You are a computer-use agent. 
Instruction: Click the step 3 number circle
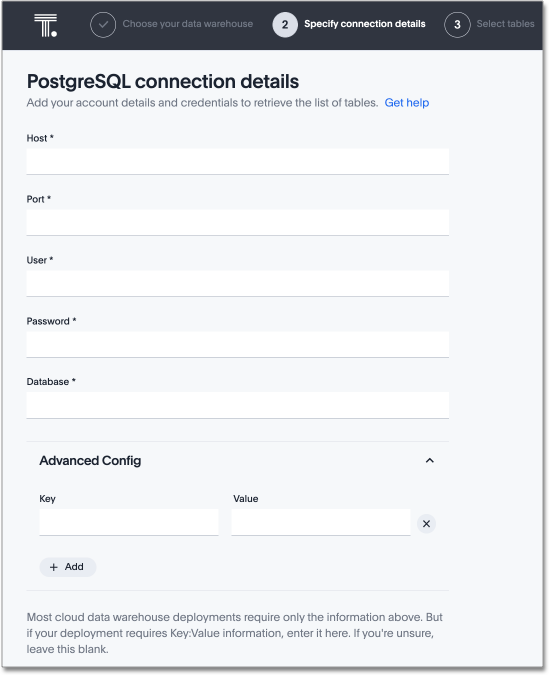(x=457, y=25)
